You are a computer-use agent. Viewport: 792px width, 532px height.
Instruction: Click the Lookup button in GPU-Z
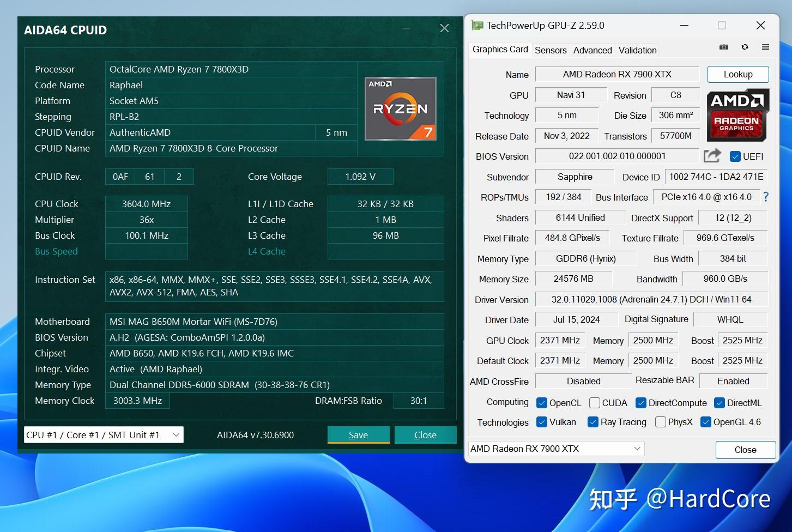[738, 74]
